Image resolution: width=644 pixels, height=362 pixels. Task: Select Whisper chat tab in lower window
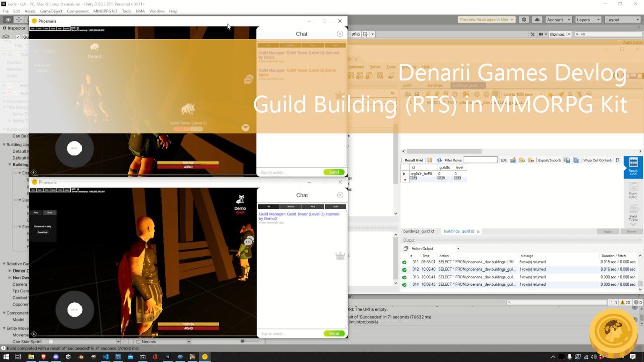pos(291,206)
